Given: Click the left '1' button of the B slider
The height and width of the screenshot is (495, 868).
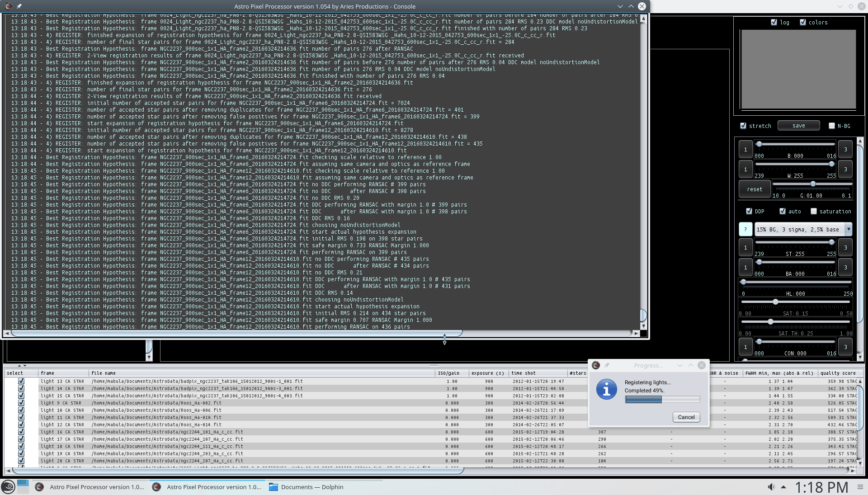Looking at the screenshot, I should [745, 149].
